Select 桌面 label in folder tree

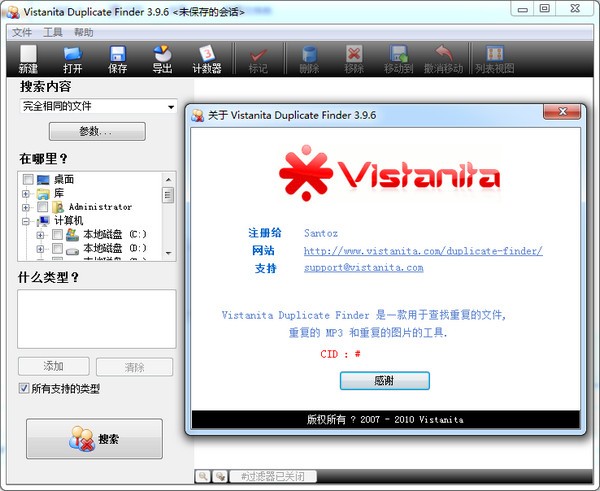pos(64,179)
